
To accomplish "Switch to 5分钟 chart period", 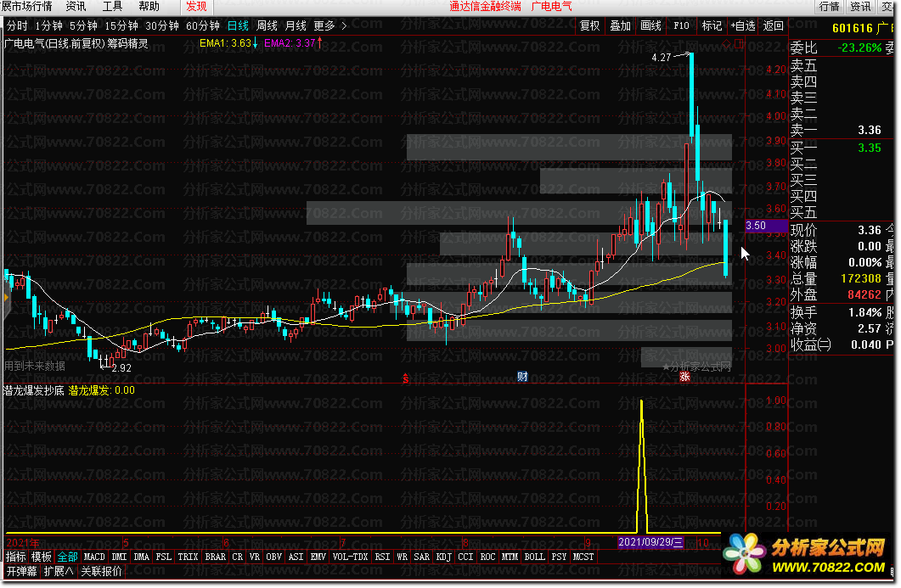I will (x=84, y=25).
